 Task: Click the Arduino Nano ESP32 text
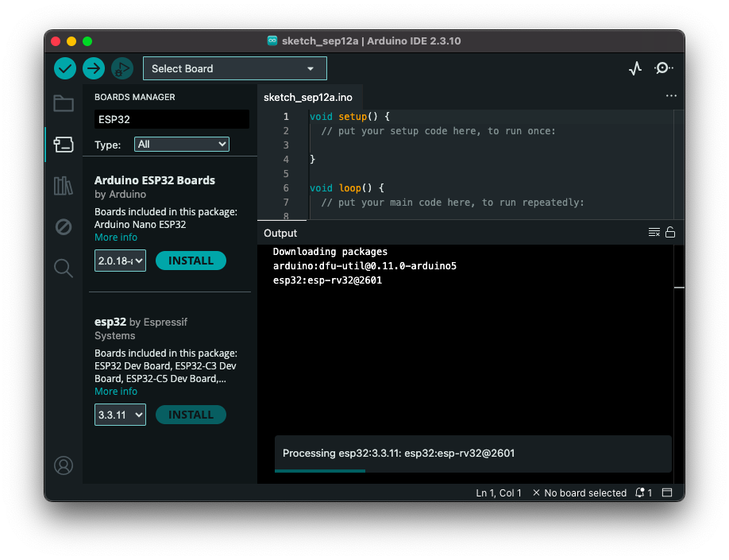click(x=141, y=224)
